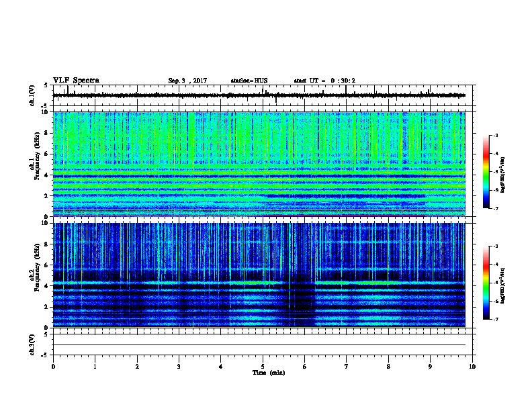Click the "-7" label on ch.2 color bar
The height and width of the screenshot is (411, 532).
[x=495, y=320]
